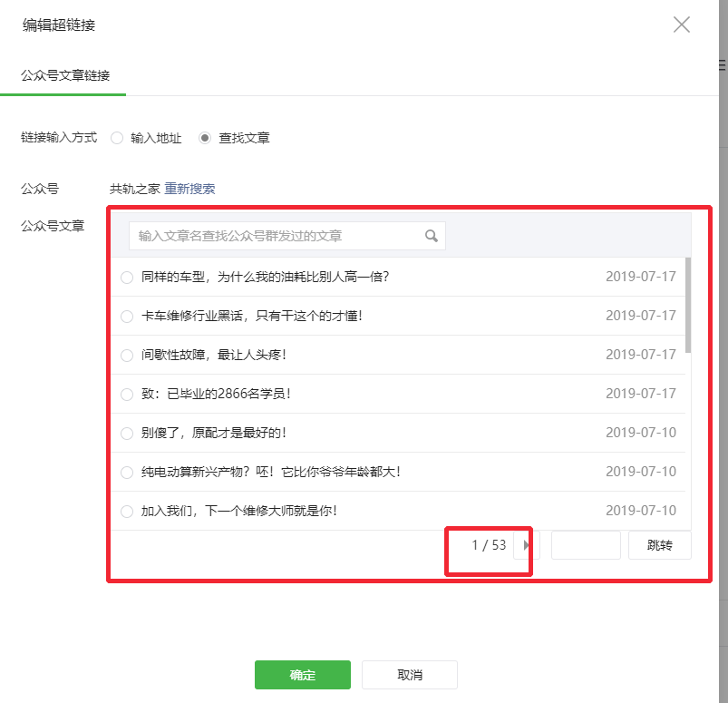
Task: Click the 取消 button
Action: point(410,675)
